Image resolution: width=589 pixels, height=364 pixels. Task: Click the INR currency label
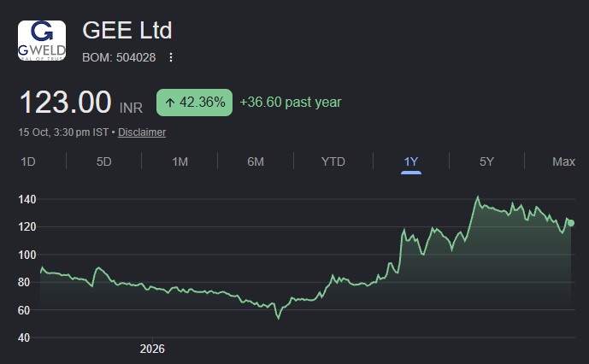(x=131, y=109)
